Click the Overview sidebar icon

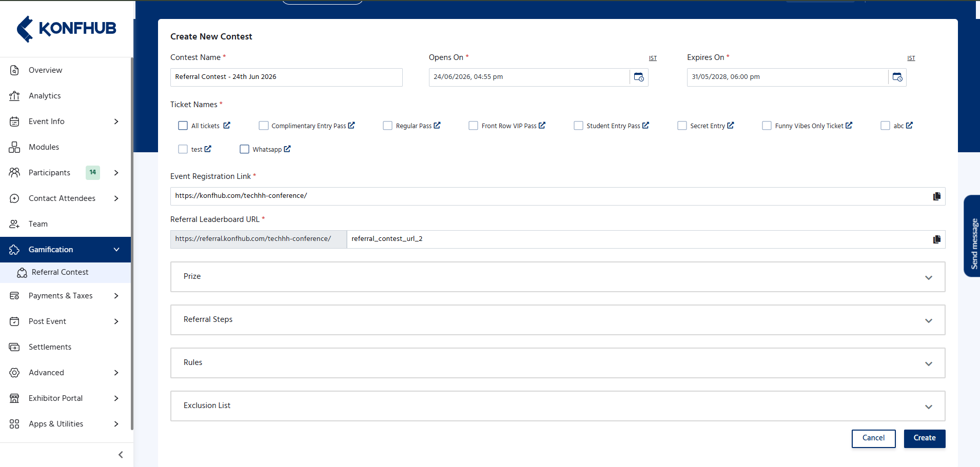(x=14, y=70)
